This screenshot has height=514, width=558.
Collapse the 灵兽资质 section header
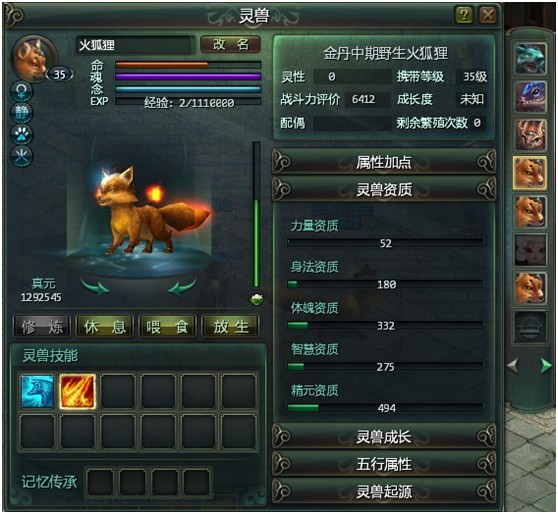click(x=384, y=189)
